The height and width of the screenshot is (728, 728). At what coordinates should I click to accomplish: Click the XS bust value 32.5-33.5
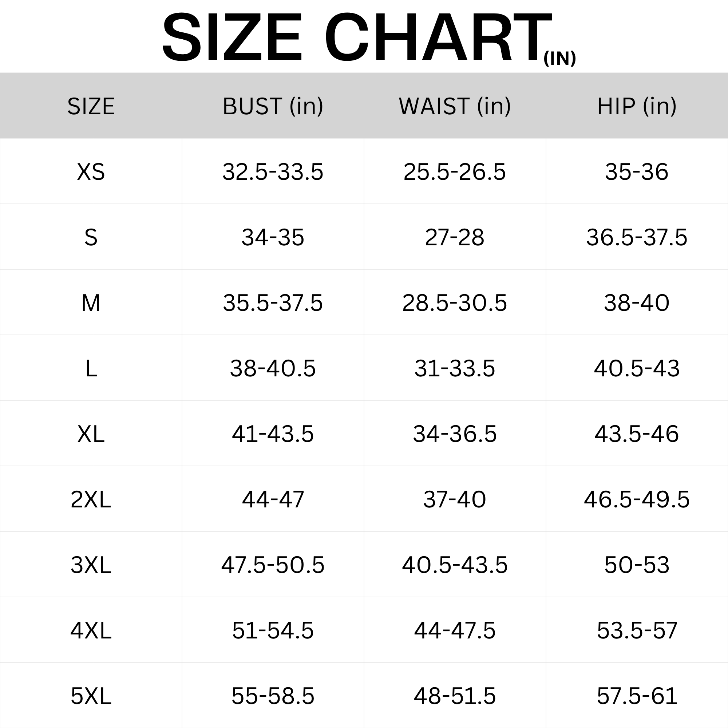(273, 172)
